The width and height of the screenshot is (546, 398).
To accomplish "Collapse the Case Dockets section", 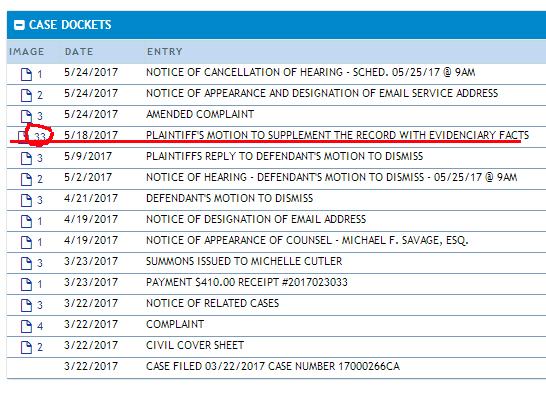I will point(20,25).
